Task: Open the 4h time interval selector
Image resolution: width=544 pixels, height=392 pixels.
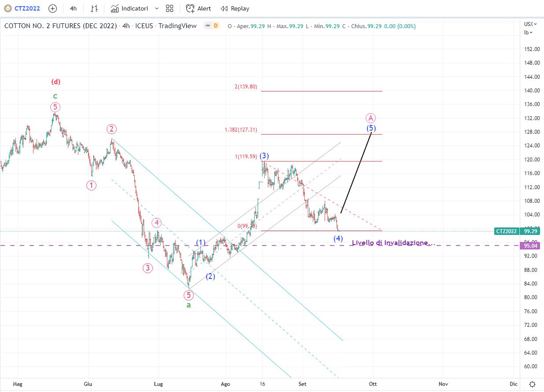Action: 73,8
